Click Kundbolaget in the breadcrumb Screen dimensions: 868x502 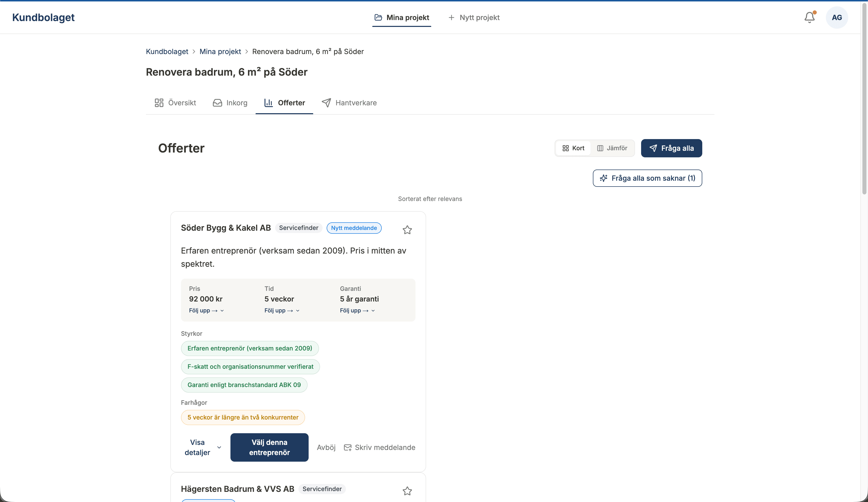click(167, 51)
